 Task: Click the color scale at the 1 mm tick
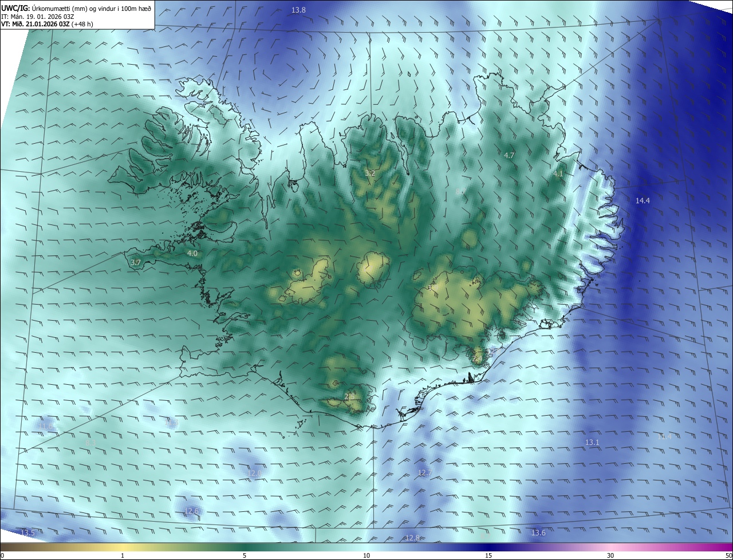pyautogui.click(x=123, y=555)
